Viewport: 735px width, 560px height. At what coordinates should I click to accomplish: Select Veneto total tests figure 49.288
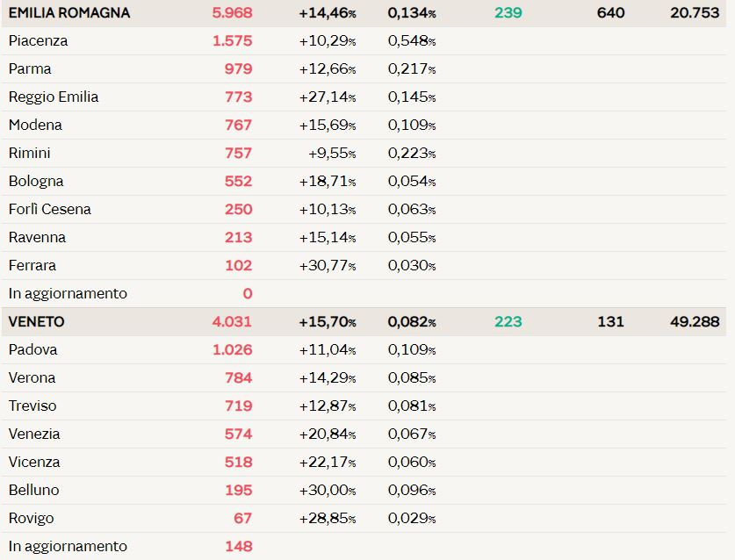click(x=695, y=322)
